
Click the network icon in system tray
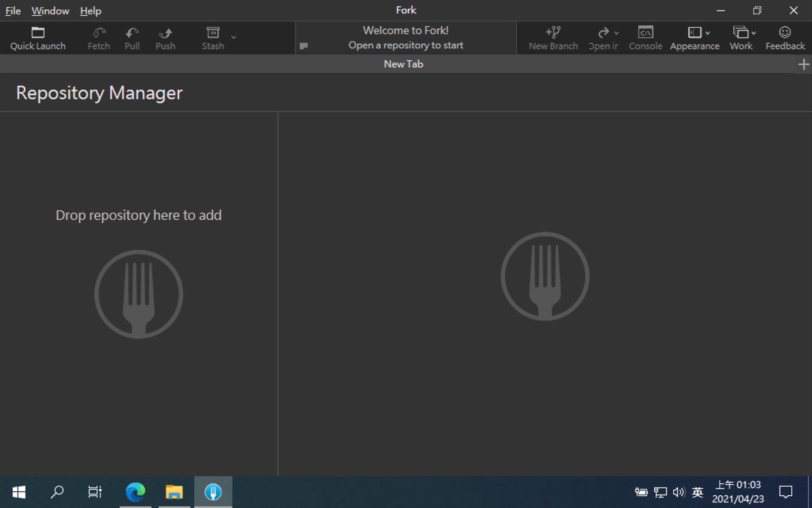(660, 492)
